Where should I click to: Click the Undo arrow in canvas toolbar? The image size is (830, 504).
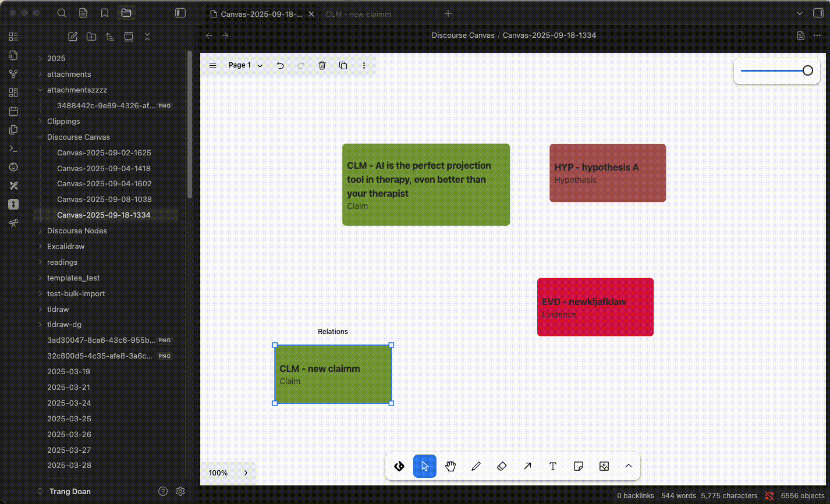click(280, 65)
